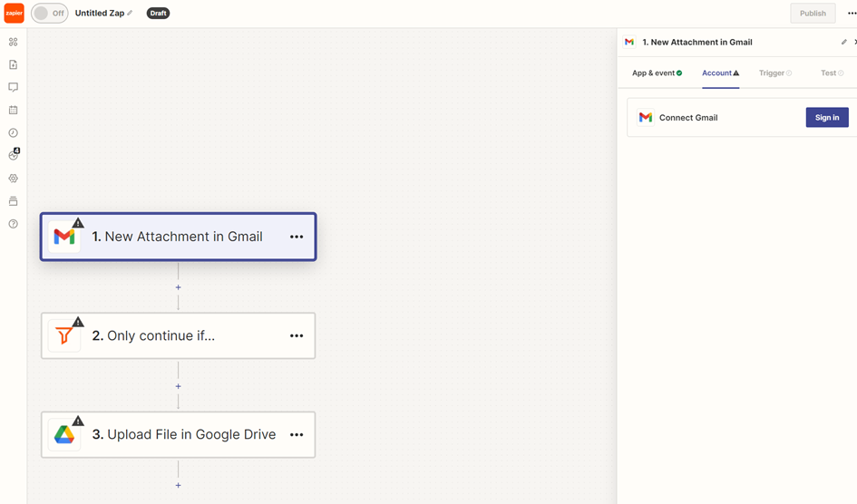This screenshot has width=857, height=504.
Task: Click the Zapier logo home icon
Action: click(15, 13)
